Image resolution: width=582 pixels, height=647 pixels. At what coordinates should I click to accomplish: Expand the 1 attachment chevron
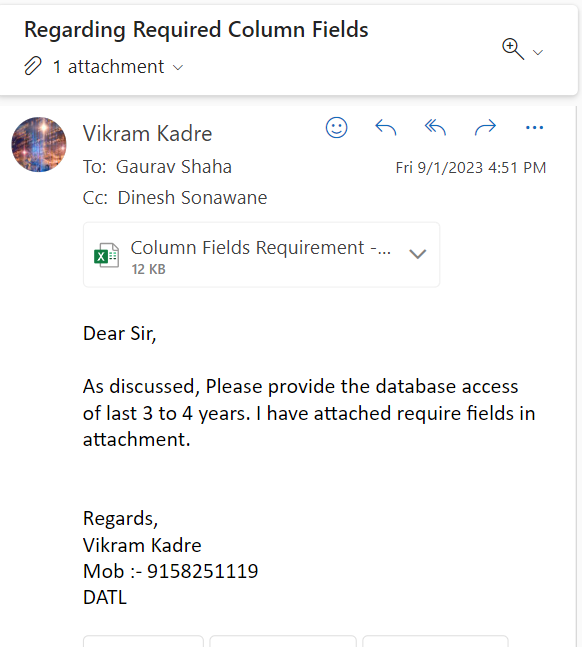(178, 67)
